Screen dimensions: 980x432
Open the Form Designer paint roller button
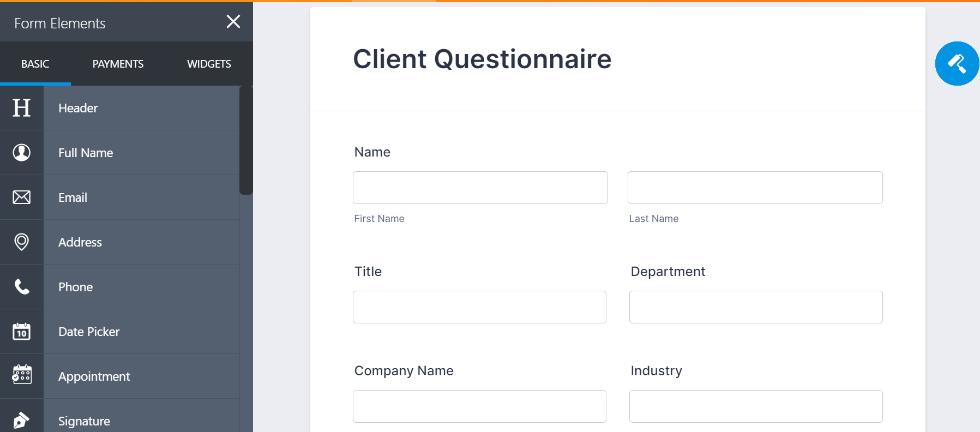click(957, 63)
